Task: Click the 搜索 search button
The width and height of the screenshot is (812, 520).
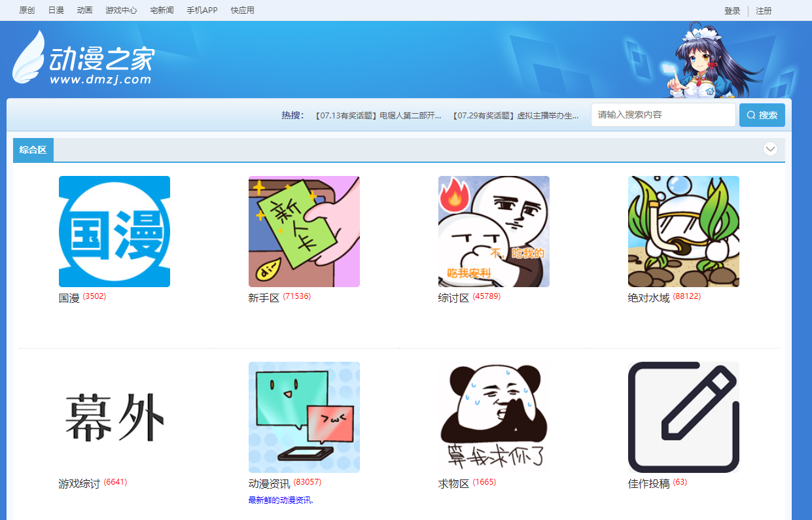Action: tap(762, 115)
